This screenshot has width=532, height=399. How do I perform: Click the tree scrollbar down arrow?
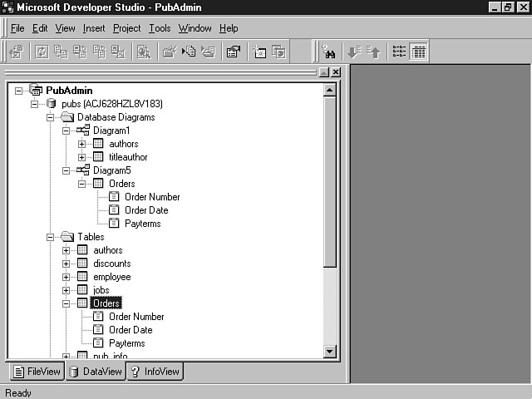point(329,352)
